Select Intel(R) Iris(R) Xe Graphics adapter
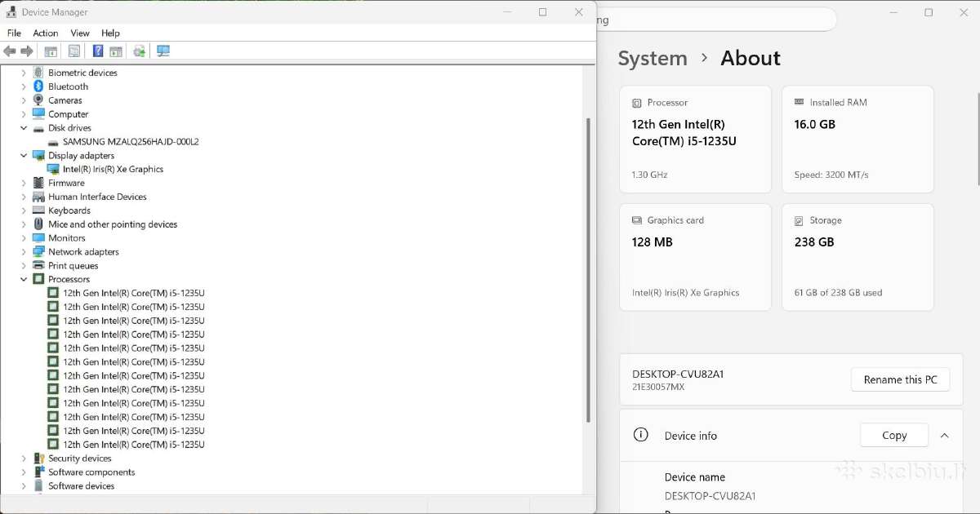 click(113, 169)
